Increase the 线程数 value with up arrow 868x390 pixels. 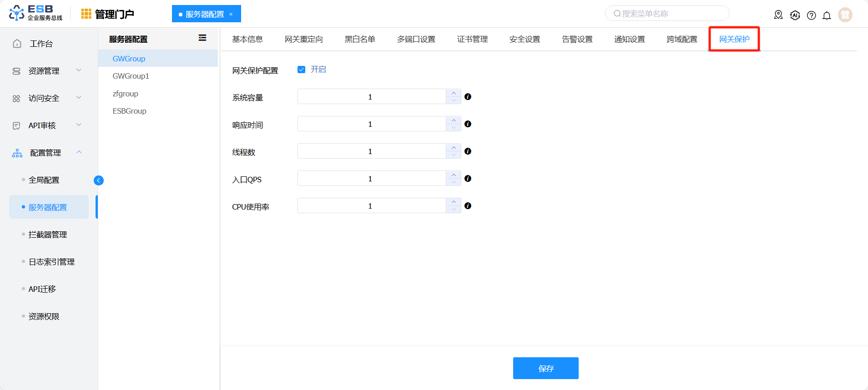454,148
